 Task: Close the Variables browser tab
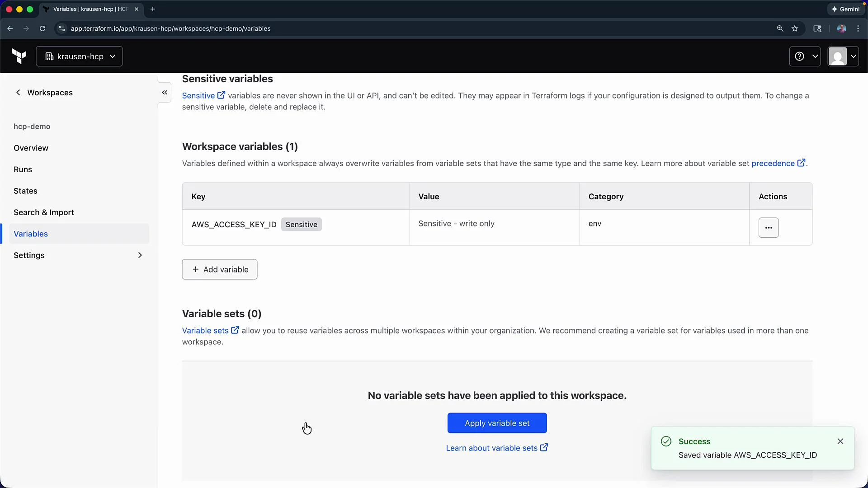(x=137, y=9)
